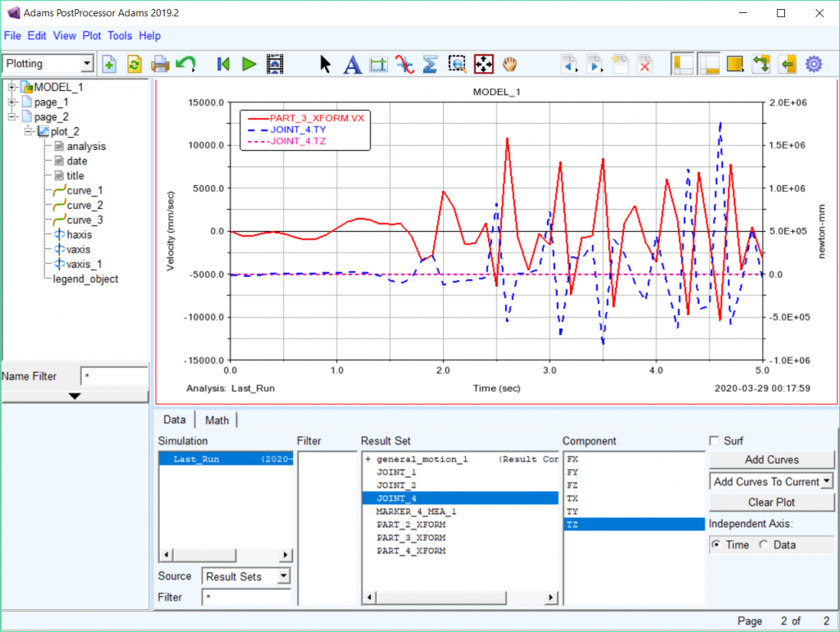Open the Plotting mode dropdown
840x632 pixels.
point(87,64)
